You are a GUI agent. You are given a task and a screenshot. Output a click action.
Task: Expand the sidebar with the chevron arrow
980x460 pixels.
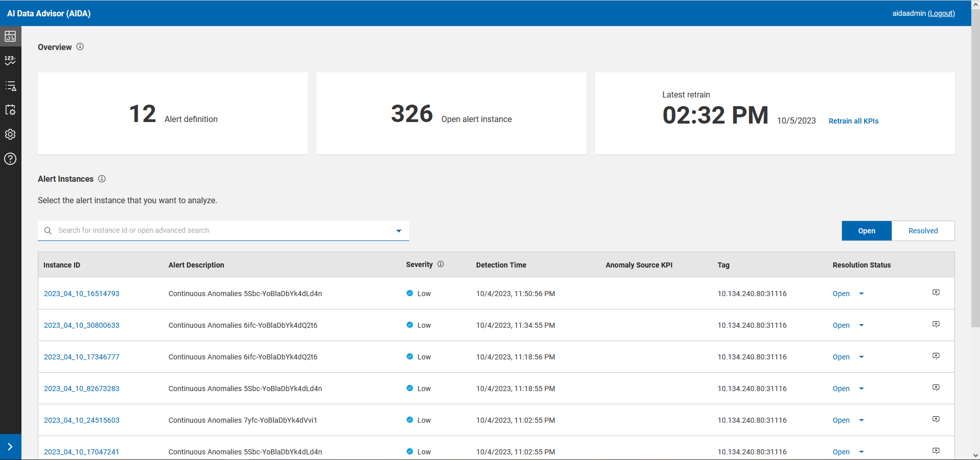point(10,447)
